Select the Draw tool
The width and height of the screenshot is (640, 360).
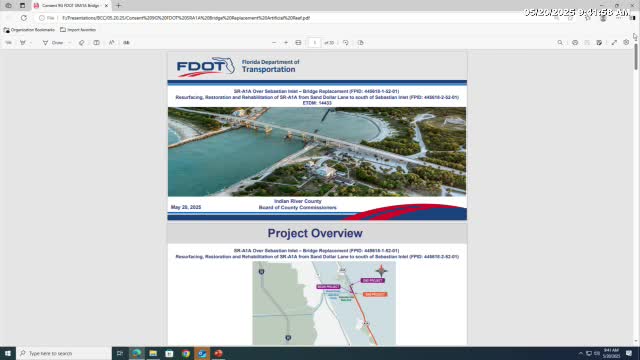pyautogui.click(x=53, y=42)
